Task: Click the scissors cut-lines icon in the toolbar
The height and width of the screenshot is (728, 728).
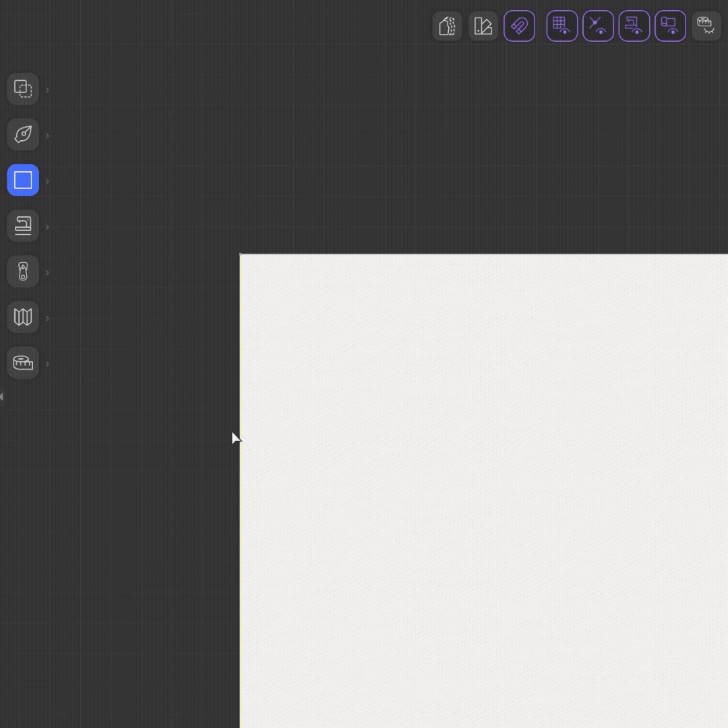Action: (599, 26)
